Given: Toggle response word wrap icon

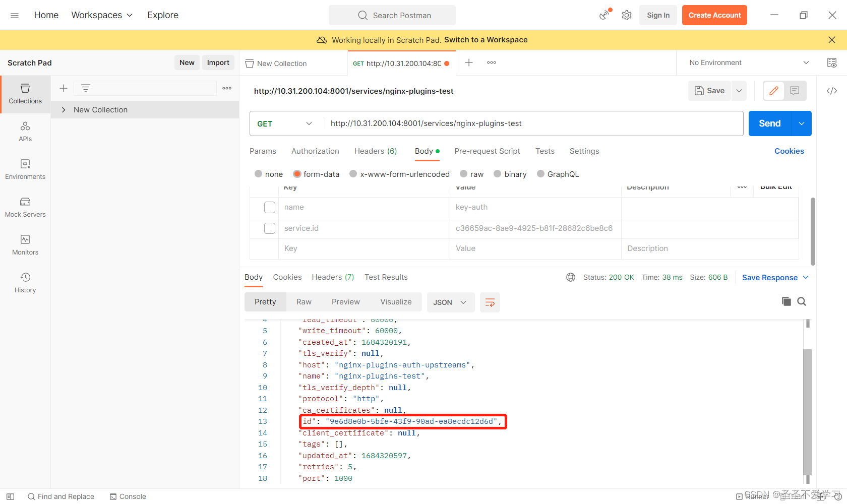Looking at the screenshot, I should coord(490,302).
